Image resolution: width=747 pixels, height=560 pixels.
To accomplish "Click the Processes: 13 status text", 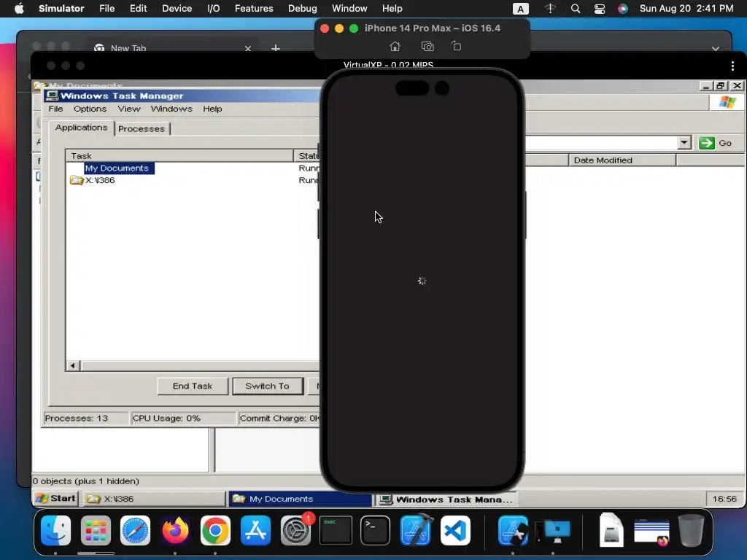I will click(x=77, y=418).
